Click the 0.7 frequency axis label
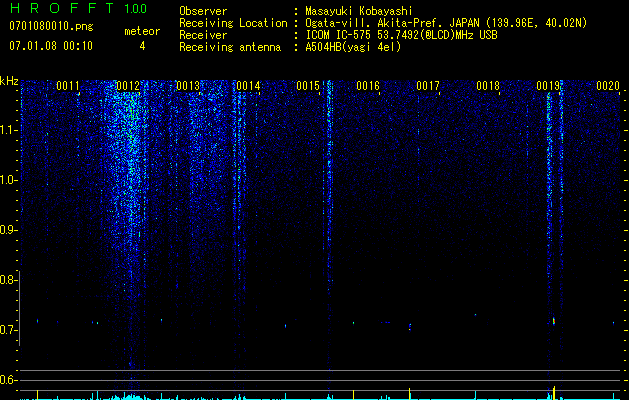This screenshot has height=400, width=629. (9, 330)
